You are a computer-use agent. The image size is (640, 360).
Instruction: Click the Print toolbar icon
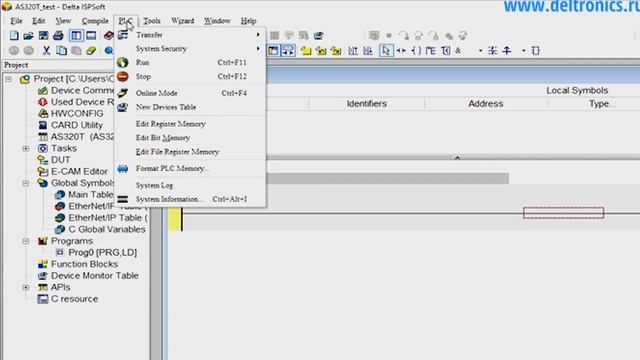(x=58, y=36)
